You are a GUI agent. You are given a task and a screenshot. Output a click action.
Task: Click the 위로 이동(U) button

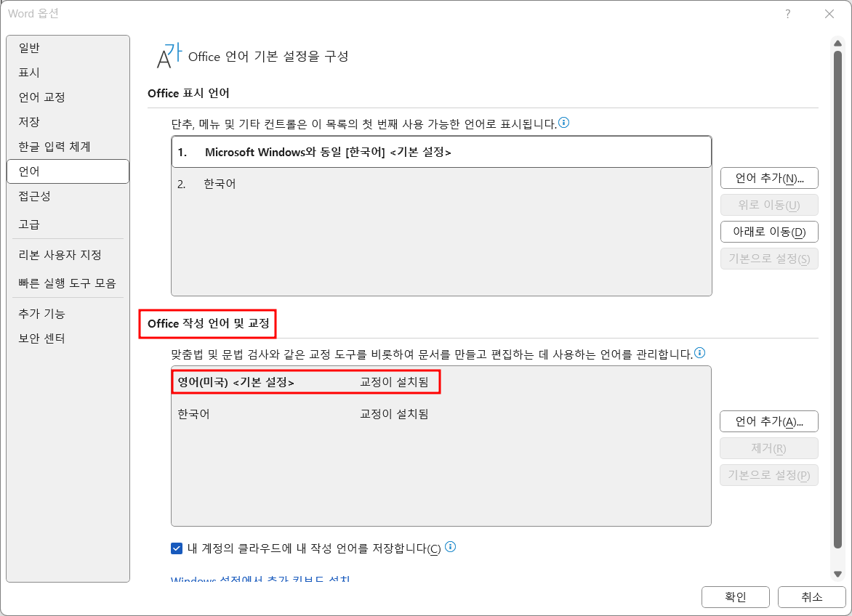[769, 205]
